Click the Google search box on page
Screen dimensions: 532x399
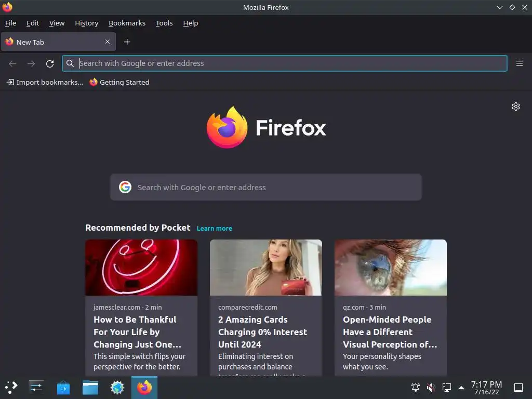tap(266, 187)
